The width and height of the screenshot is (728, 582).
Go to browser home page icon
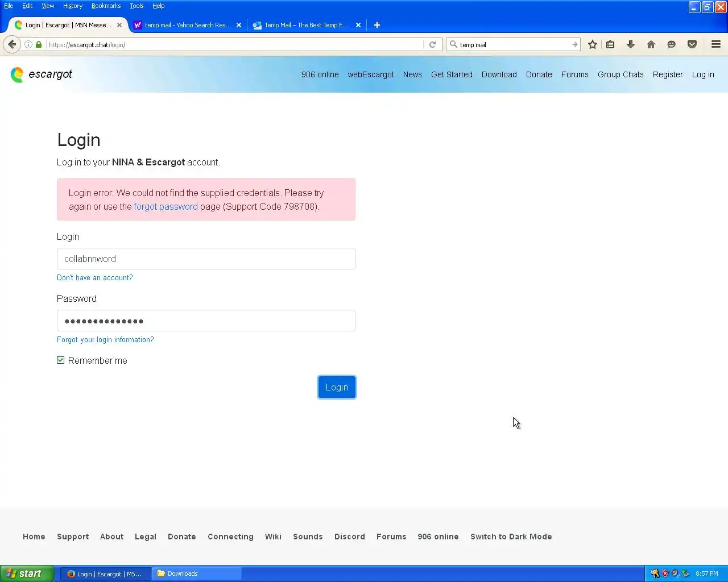point(651,44)
